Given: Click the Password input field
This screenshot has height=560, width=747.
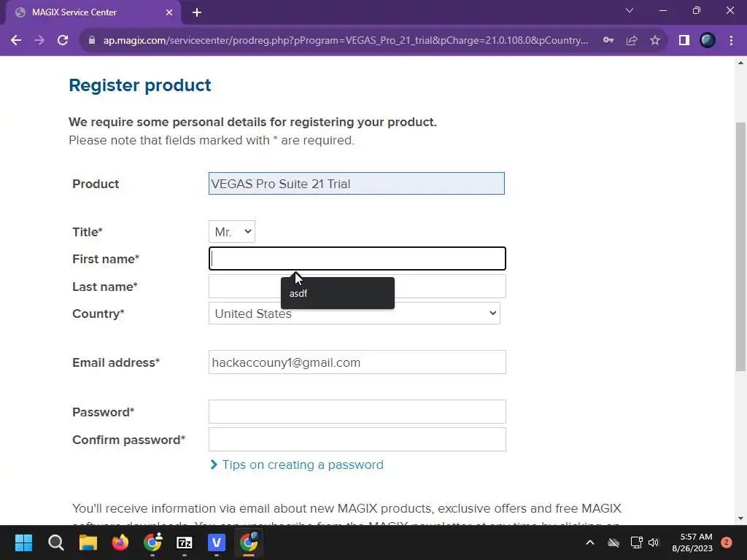Looking at the screenshot, I should pyautogui.click(x=357, y=412).
